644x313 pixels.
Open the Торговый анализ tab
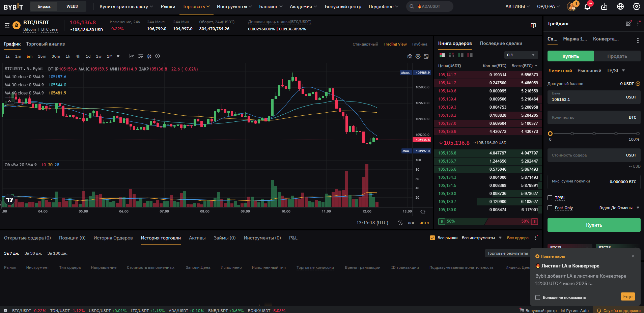tap(46, 44)
